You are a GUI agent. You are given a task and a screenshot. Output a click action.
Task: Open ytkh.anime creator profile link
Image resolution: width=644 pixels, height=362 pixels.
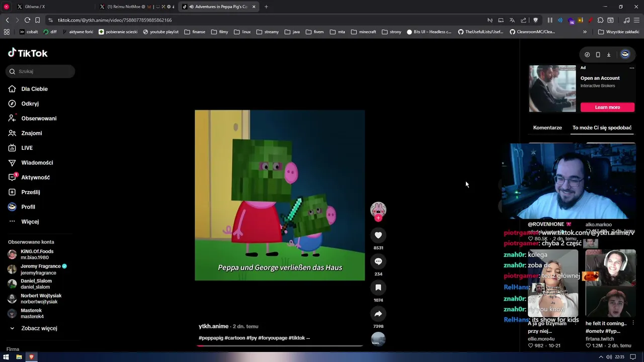pos(213,326)
